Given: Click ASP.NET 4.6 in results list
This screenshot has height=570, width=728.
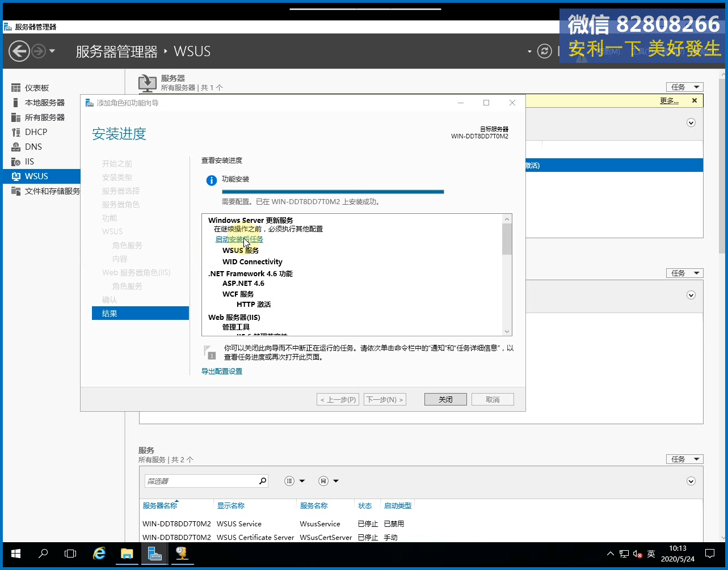Looking at the screenshot, I should tap(243, 283).
